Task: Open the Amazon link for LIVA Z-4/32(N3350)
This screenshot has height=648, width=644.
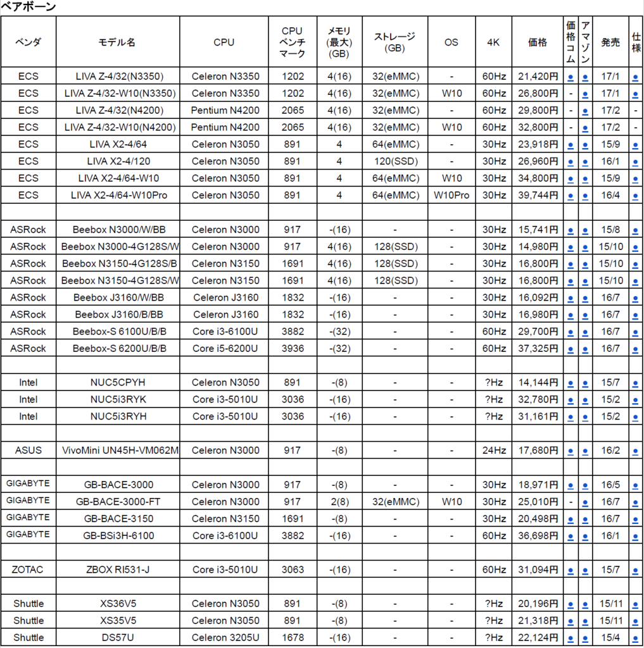Action: [585, 77]
